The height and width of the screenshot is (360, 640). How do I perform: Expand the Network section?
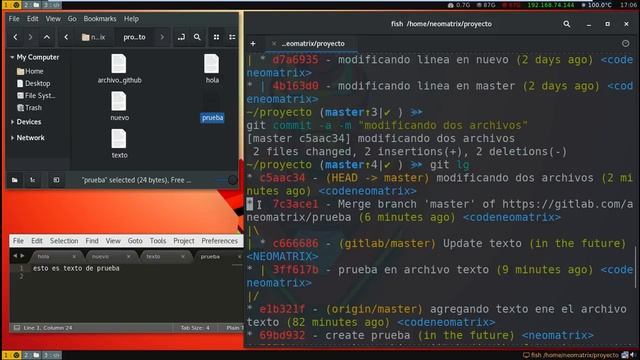tap(12, 138)
